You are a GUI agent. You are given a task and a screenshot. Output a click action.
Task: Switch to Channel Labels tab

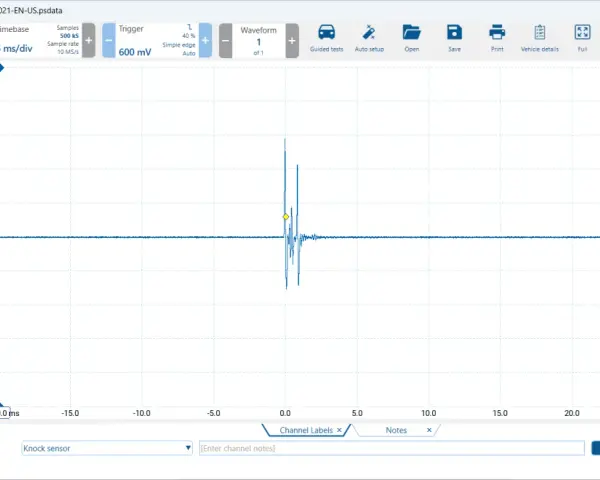pyautogui.click(x=306, y=430)
